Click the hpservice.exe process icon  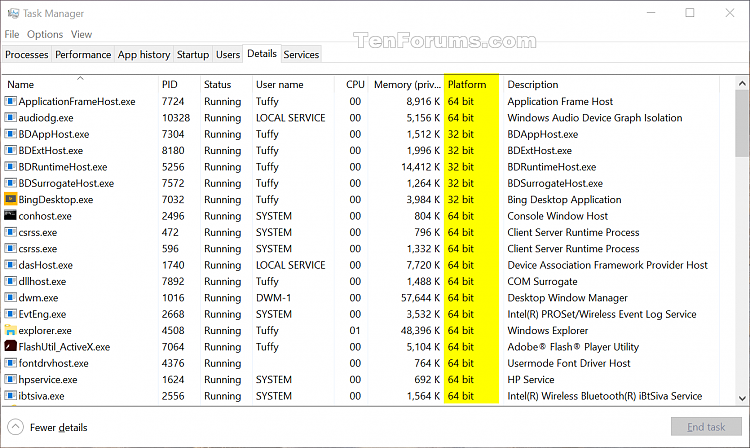[x=10, y=380]
